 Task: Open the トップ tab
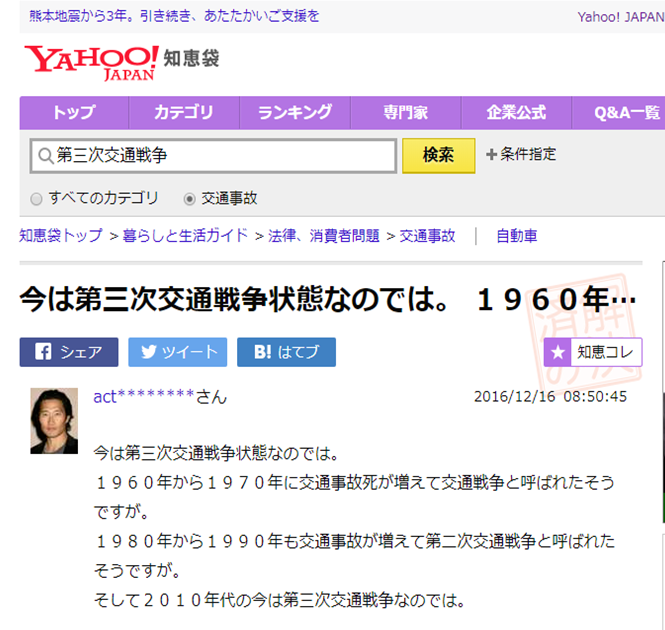point(74,113)
